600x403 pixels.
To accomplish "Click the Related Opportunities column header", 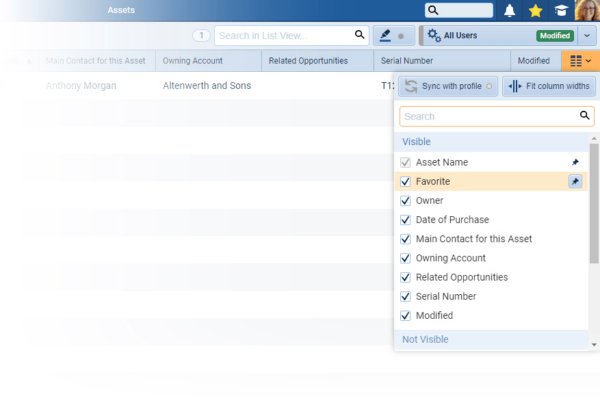I will click(309, 61).
